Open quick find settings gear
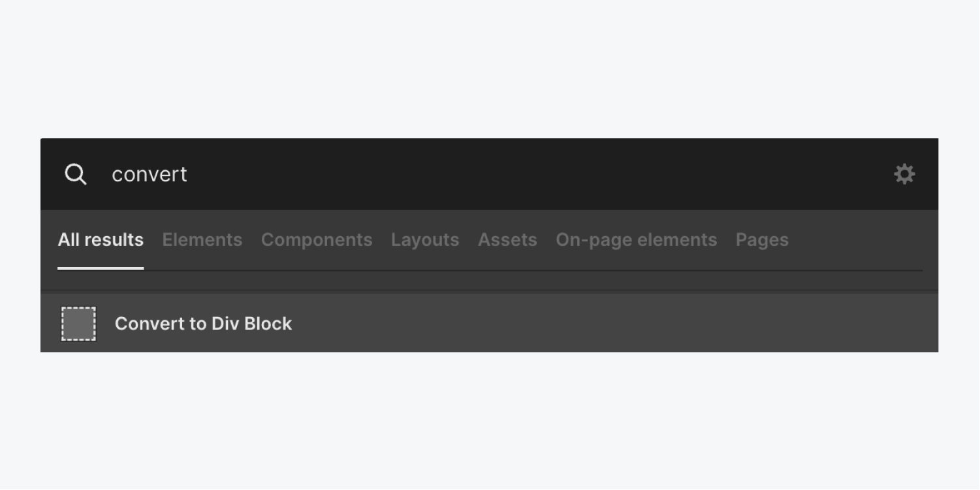980x490 pixels. point(904,174)
